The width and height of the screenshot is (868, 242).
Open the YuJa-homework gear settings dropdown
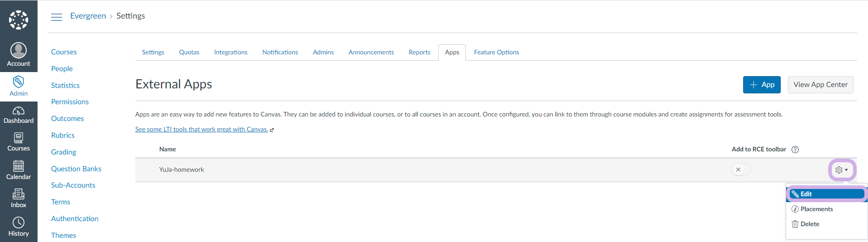tap(841, 170)
